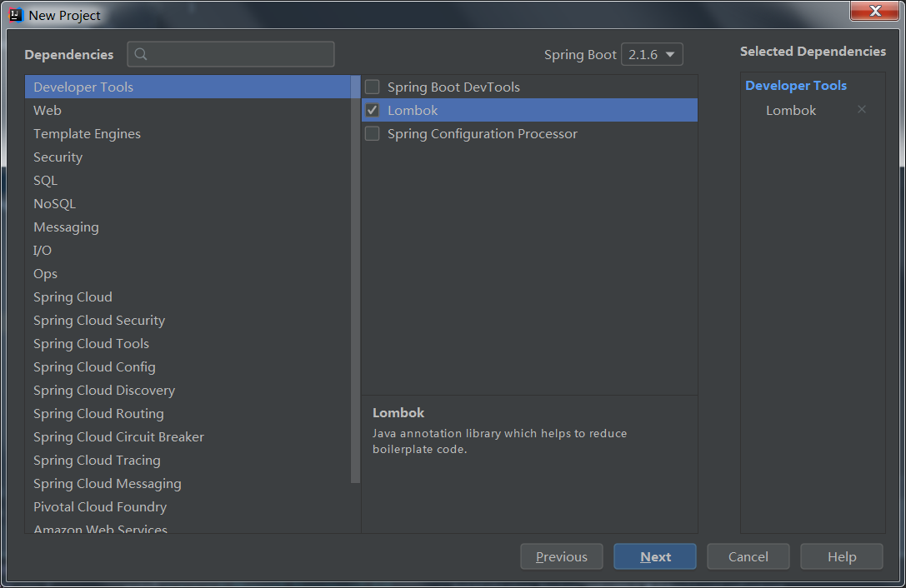Screen dimensions: 906x588
Task: Open the Spring Cloud Messaging category
Action: coord(188,483)
